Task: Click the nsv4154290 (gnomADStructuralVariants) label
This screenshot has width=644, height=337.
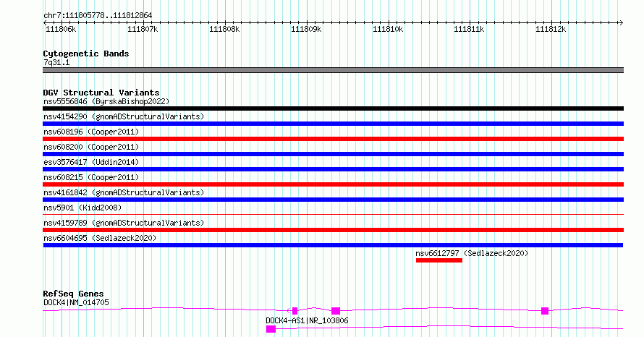Action: coord(124,116)
